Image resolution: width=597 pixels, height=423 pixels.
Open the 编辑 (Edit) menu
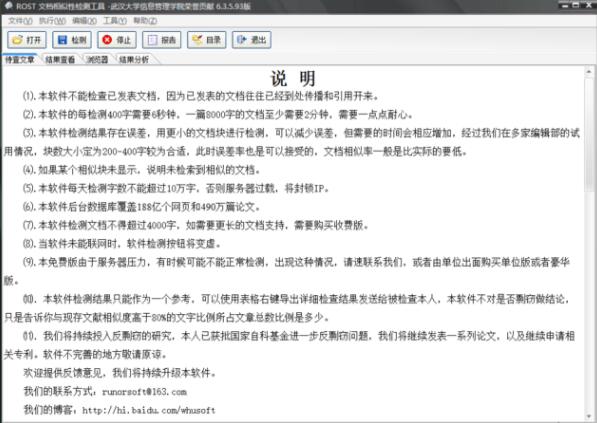84,21
